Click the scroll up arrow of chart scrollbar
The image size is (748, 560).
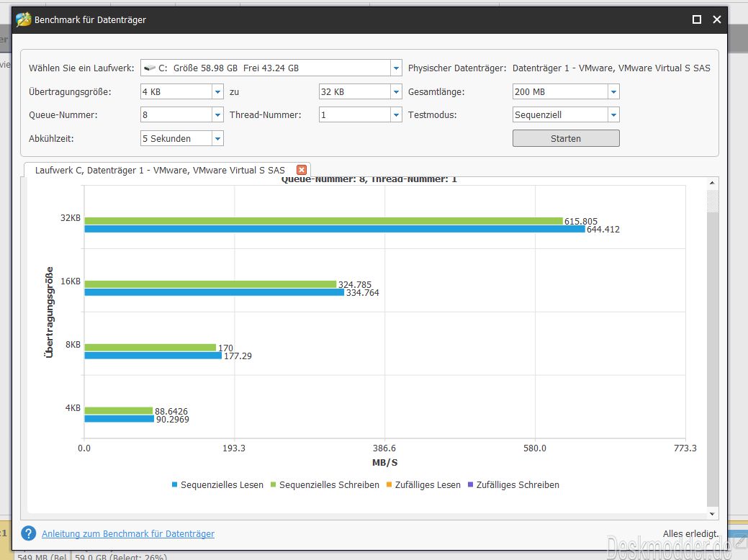[x=712, y=183]
